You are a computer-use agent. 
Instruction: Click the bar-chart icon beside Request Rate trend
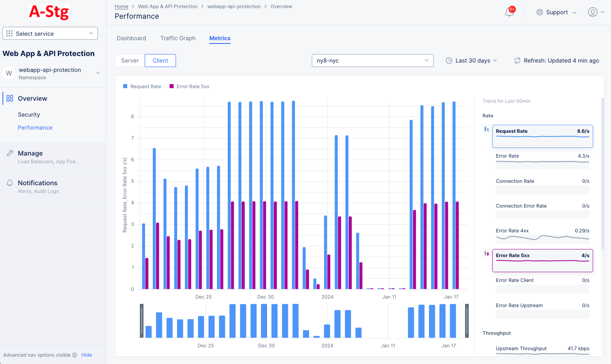click(x=486, y=128)
